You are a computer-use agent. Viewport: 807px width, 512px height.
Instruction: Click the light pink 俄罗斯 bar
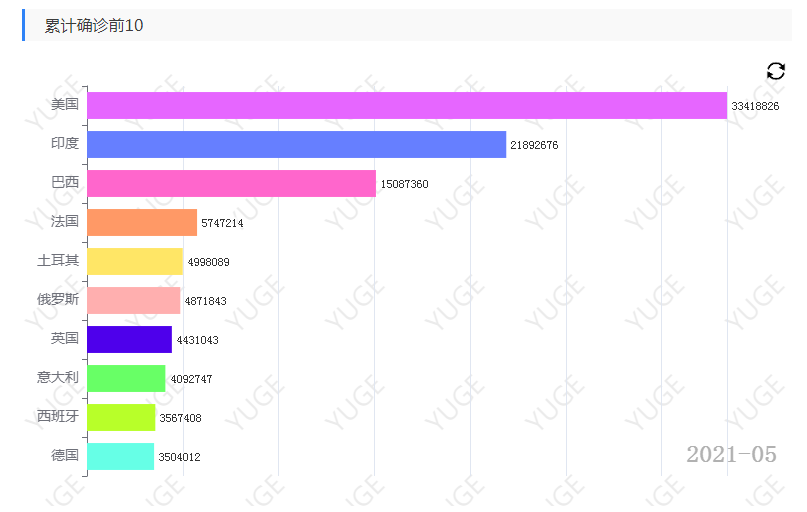(134, 301)
